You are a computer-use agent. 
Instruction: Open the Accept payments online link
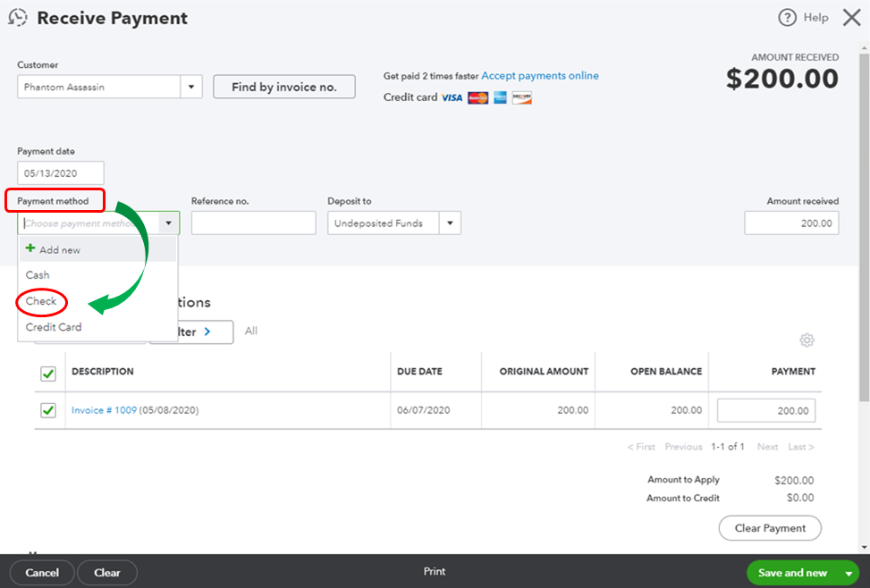(540, 76)
